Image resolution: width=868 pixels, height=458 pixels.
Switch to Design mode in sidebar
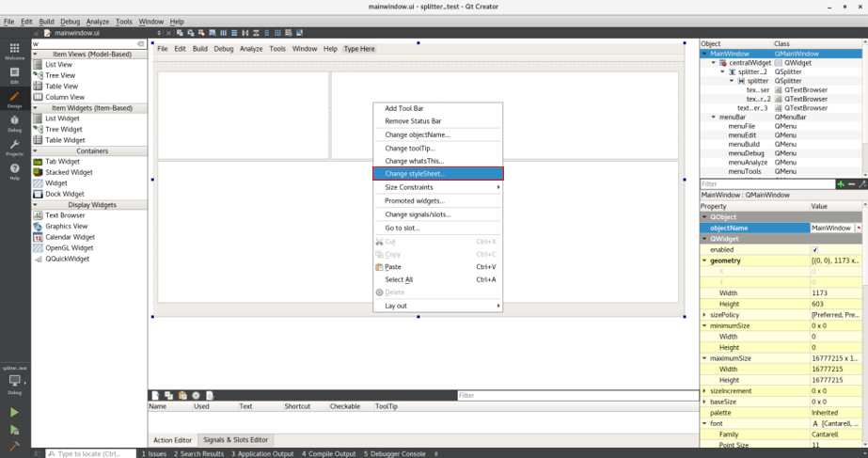click(x=14, y=99)
